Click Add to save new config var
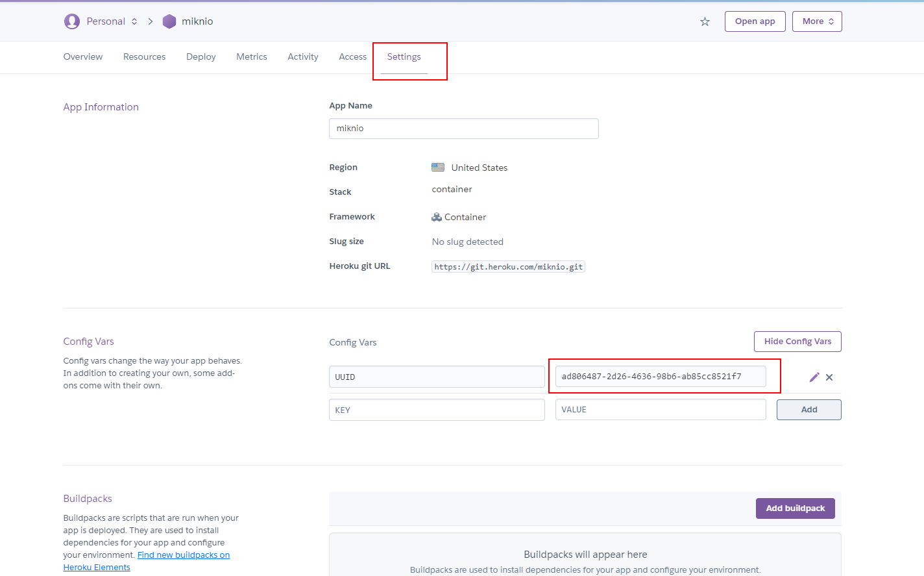 tap(808, 410)
